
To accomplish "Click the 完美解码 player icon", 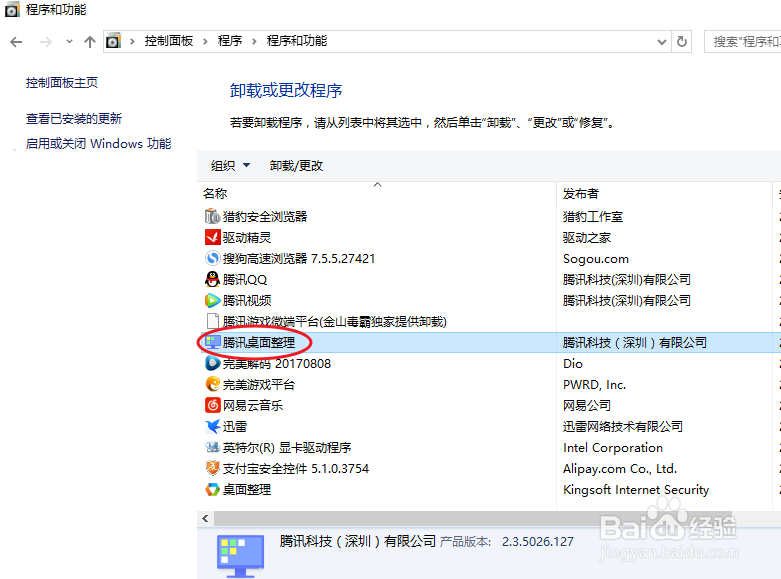I will coord(212,363).
